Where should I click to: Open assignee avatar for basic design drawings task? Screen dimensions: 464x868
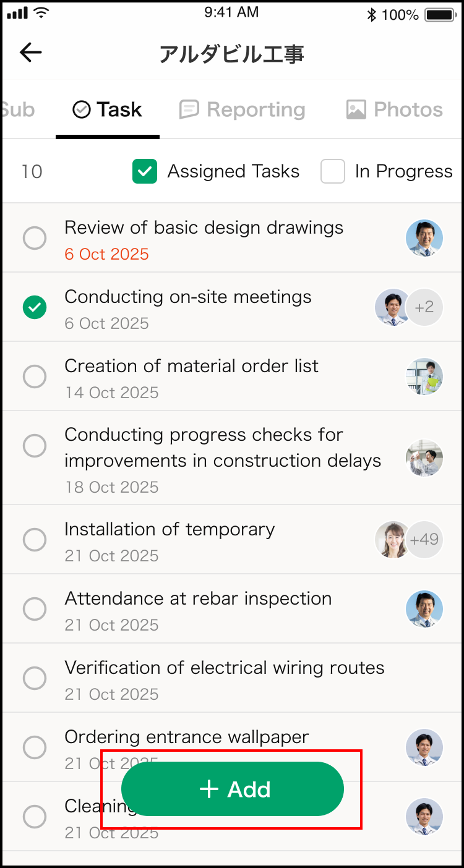[424, 238]
